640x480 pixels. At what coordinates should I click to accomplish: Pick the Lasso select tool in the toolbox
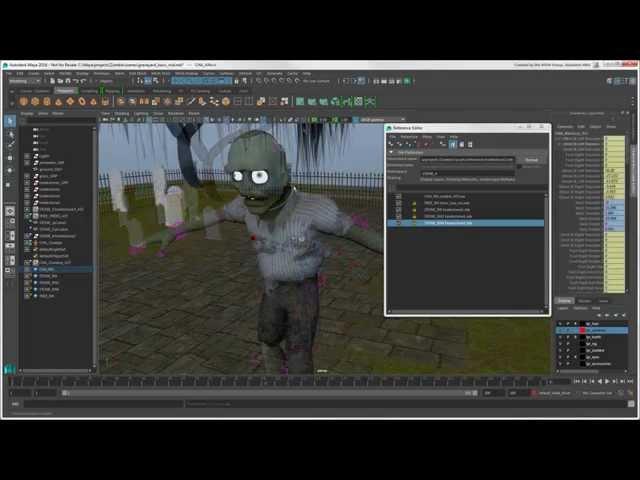10,133
